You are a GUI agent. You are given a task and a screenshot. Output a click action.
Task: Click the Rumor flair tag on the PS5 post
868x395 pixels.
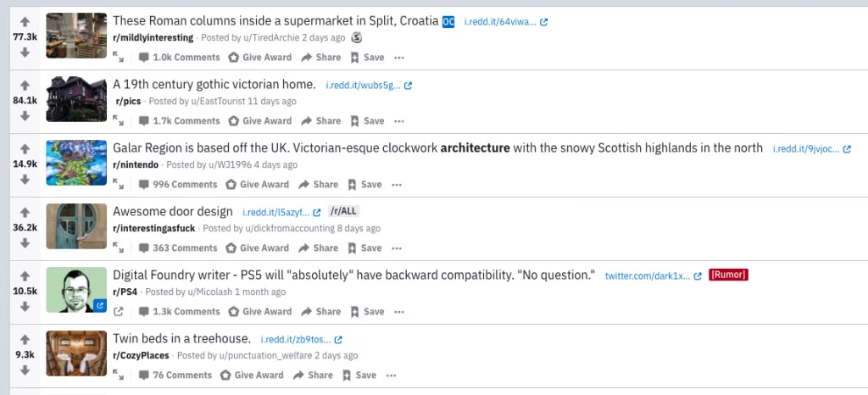728,275
